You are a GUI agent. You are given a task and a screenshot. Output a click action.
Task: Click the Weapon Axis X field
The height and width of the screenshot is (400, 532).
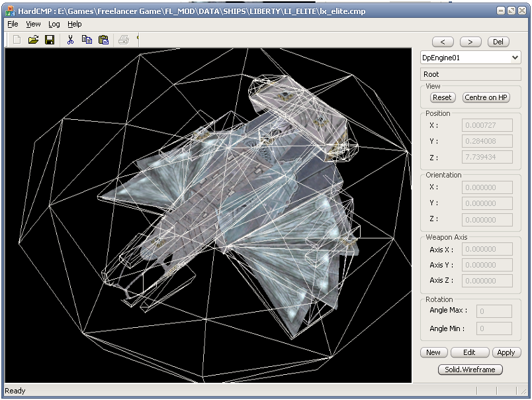(x=487, y=249)
